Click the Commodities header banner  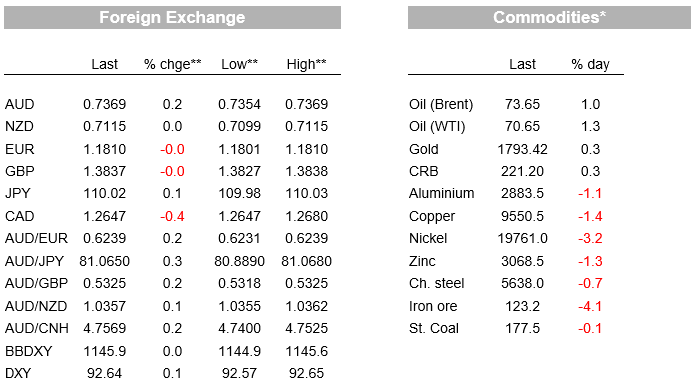coord(549,17)
